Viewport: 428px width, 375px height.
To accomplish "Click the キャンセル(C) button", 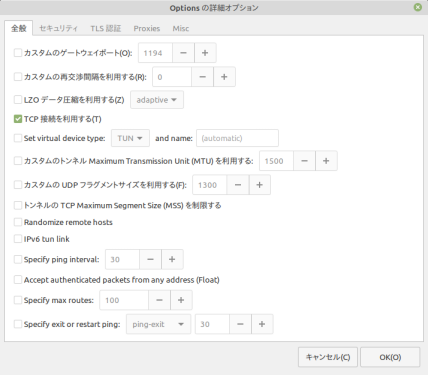I will pos(328,357).
